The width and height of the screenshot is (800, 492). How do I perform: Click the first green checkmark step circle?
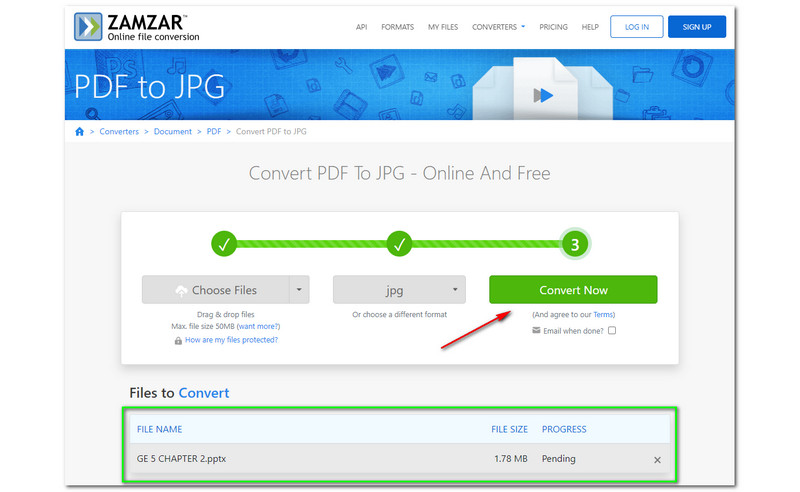(x=225, y=243)
